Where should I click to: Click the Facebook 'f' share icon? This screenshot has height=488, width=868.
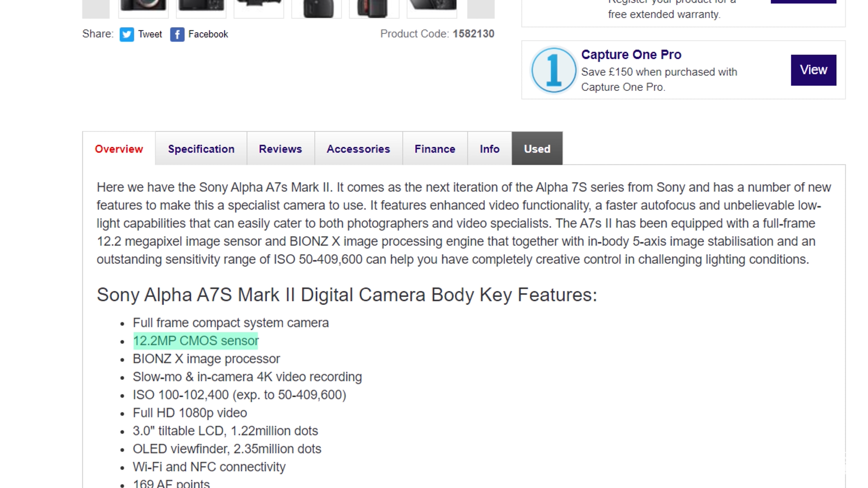pos(177,34)
